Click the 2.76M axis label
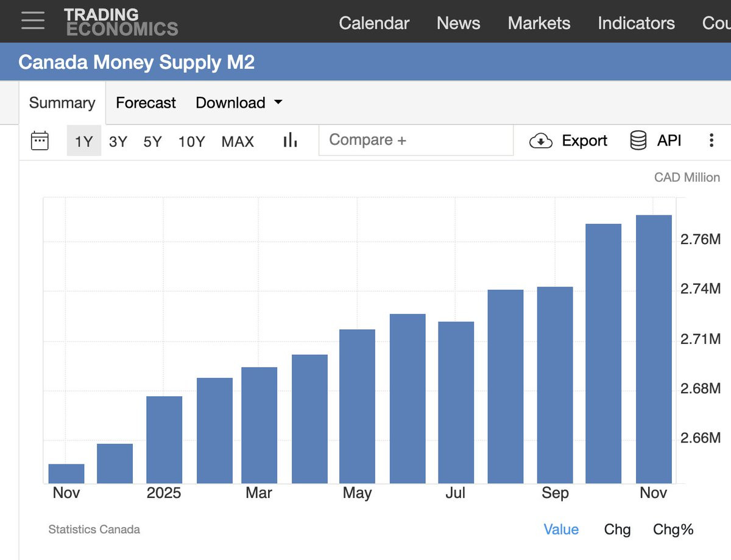 click(700, 239)
